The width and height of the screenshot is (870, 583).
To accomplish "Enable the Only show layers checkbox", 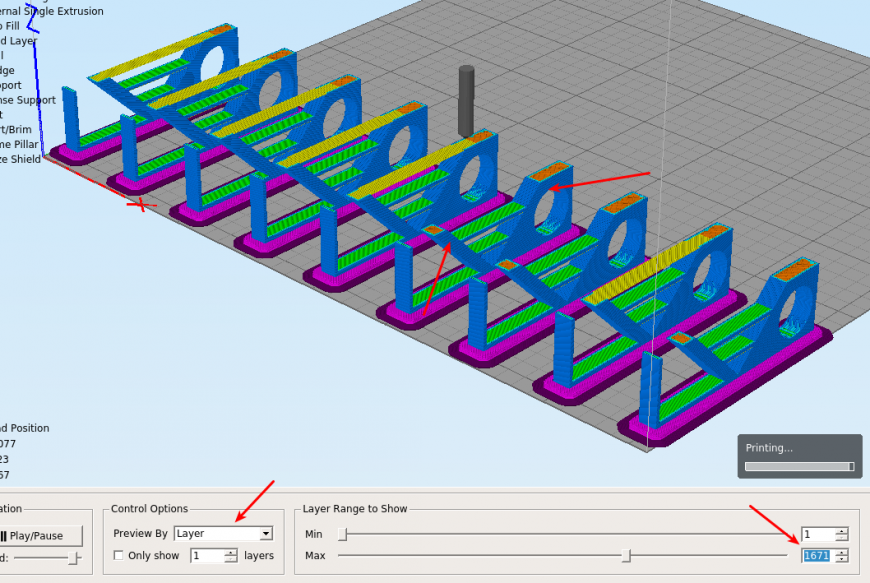I will click(x=119, y=555).
